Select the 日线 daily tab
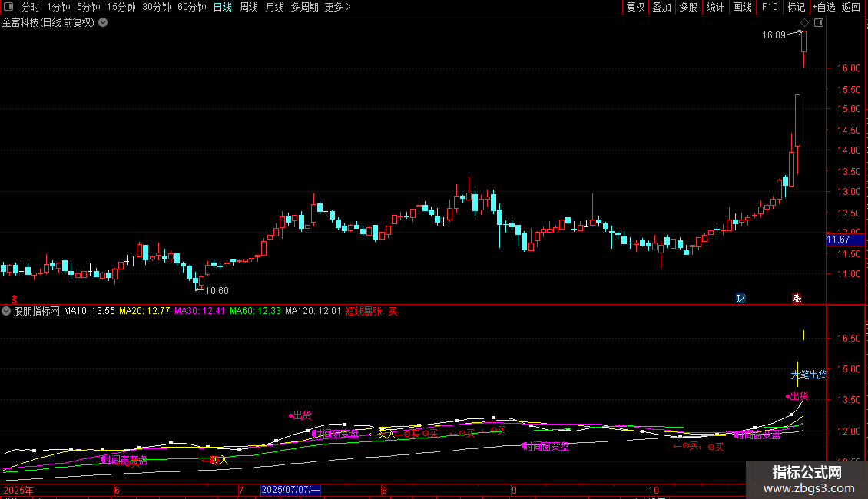Viewport: 868px width, 499px height. pyautogui.click(x=223, y=7)
